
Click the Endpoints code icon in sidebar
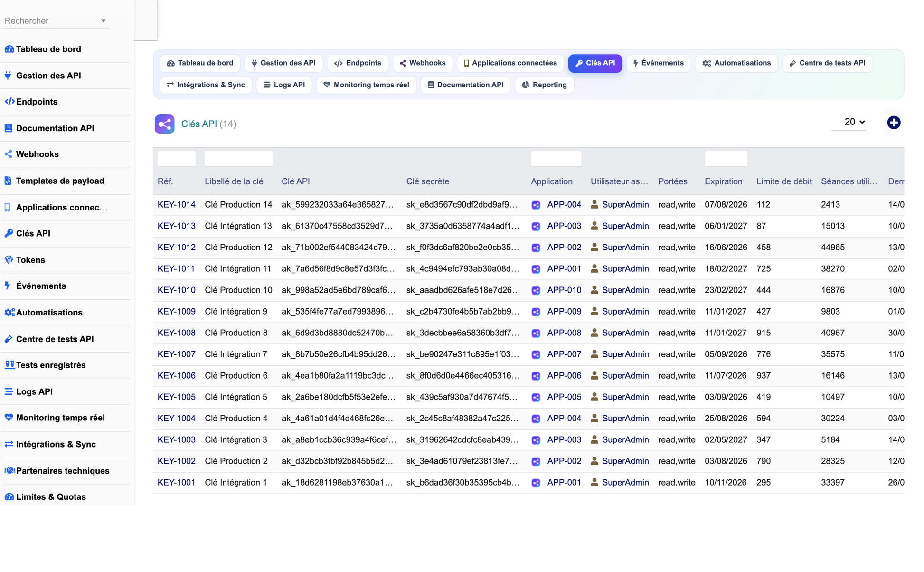coord(9,102)
